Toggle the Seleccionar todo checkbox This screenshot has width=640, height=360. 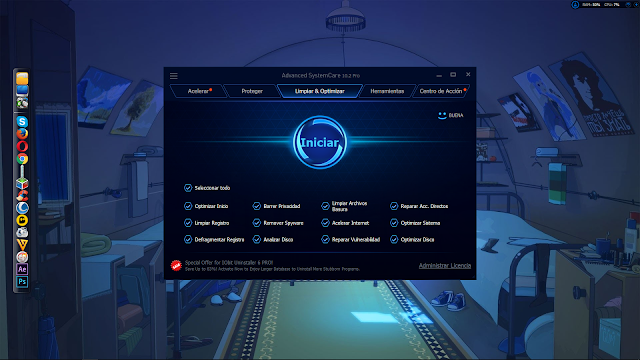click(188, 188)
